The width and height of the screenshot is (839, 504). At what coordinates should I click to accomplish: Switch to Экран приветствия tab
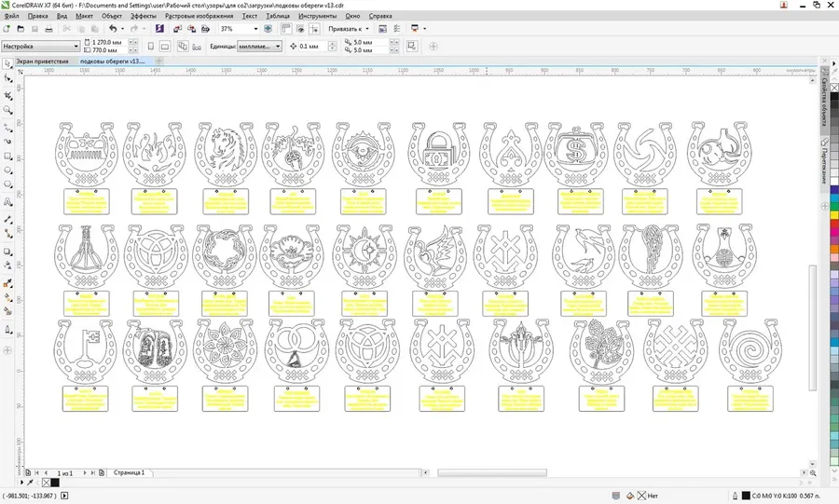42,61
